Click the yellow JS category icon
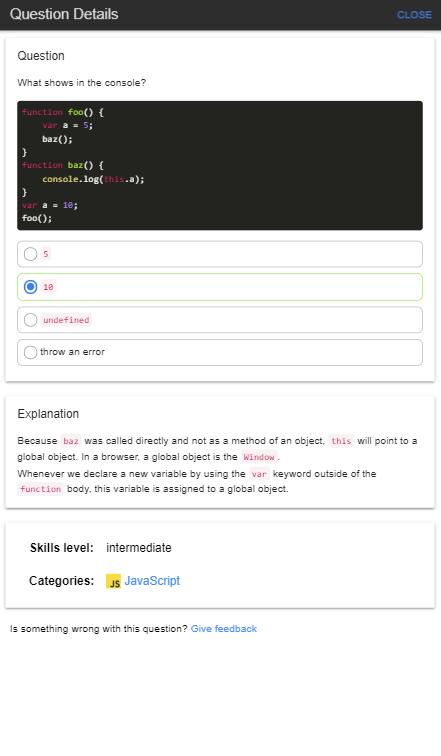 pyautogui.click(x=113, y=581)
